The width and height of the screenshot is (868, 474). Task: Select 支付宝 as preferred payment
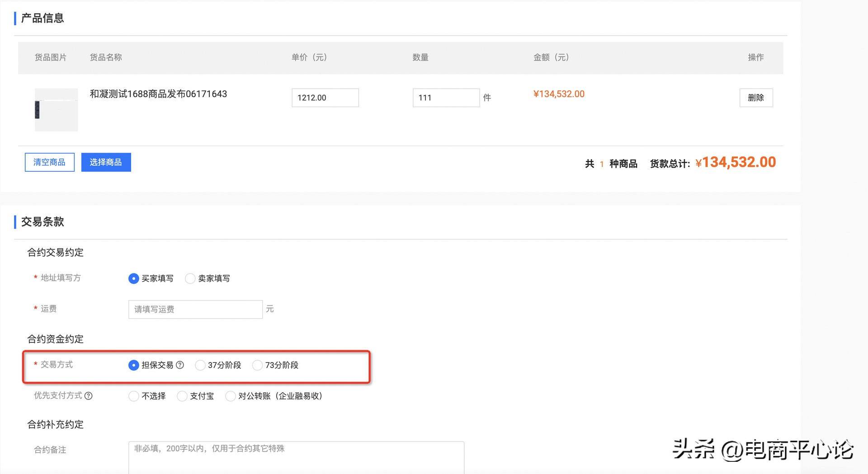point(182,396)
